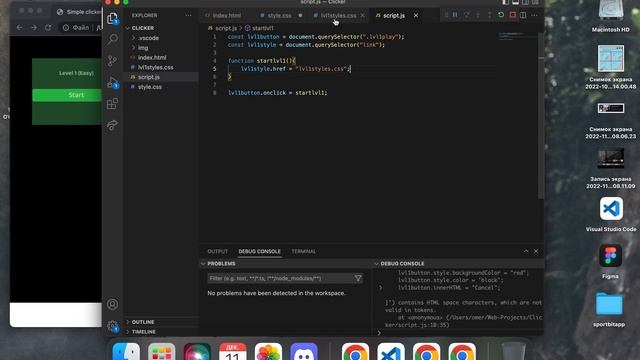Image resolution: width=640 pixels, height=360 pixels.
Task: Switch to the style.css editor tab
Action: tap(280, 16)
